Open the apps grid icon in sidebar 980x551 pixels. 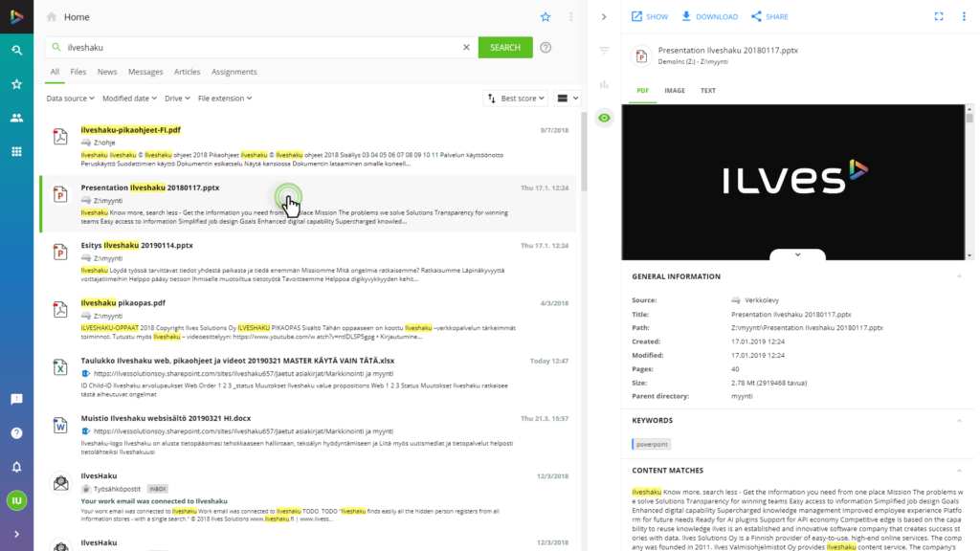pyautogui.click(x=17, y=151)
